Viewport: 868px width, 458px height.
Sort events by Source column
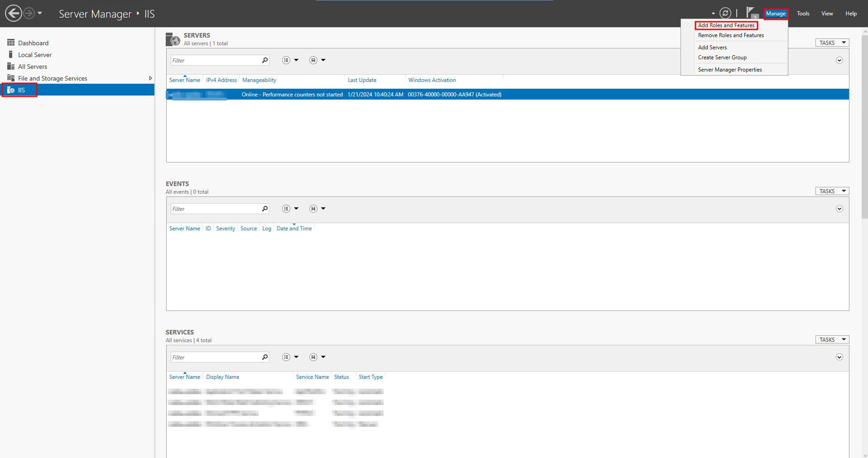(x=249, y=229)
